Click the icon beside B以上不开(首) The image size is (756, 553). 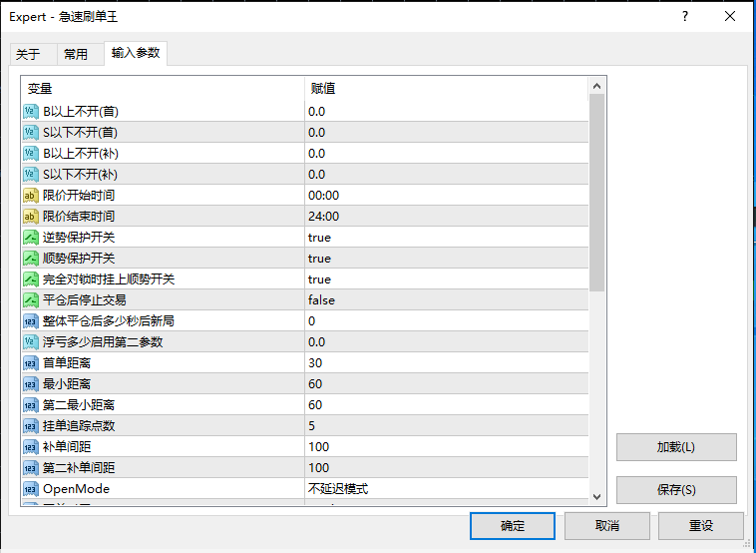click(x=30, y=111)
